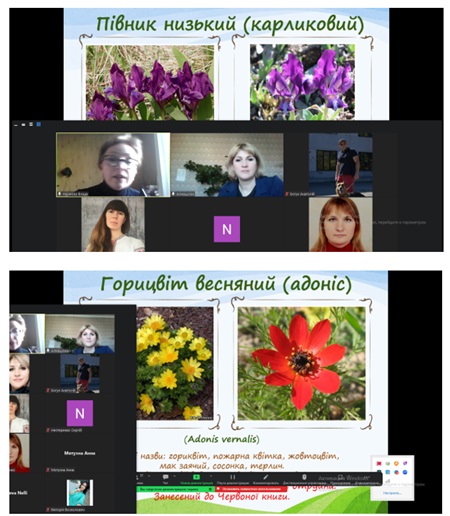
Task: Click the purple N avatar in top window
Action: [227, 229]
